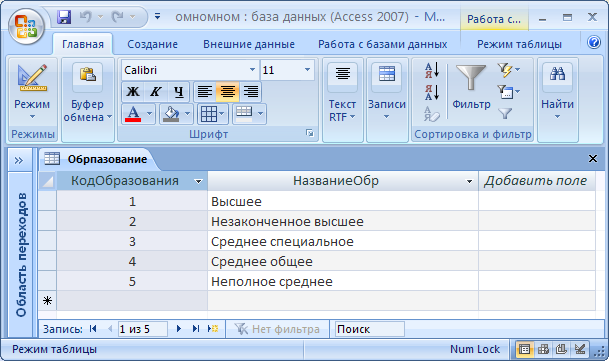Screen dimensions: 609x361
Task: Open the Текст RTF group
Action: [x=343, y=99]
